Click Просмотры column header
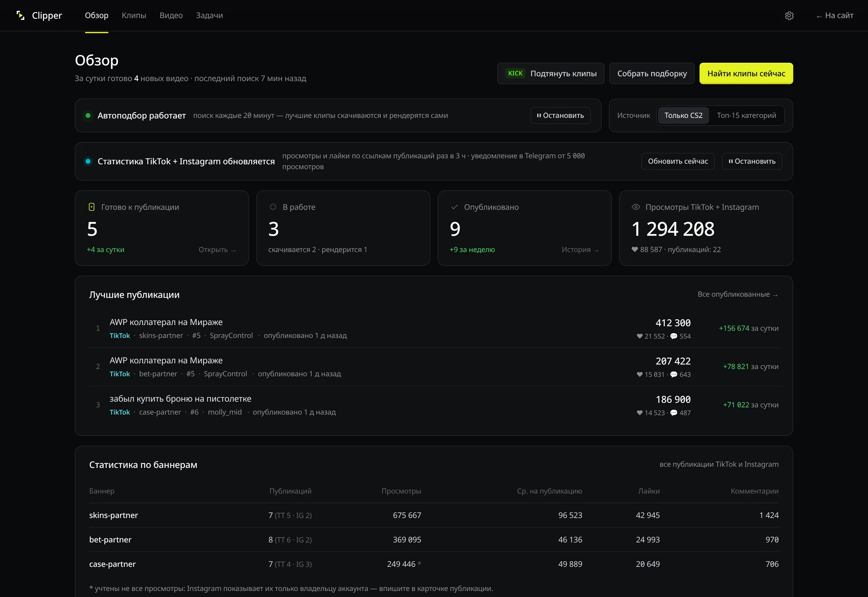 pos(401,491)
